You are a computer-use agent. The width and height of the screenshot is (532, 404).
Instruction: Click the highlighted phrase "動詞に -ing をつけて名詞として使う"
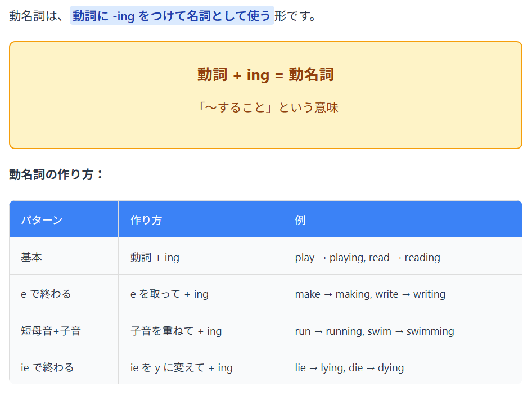pos(172,16)
